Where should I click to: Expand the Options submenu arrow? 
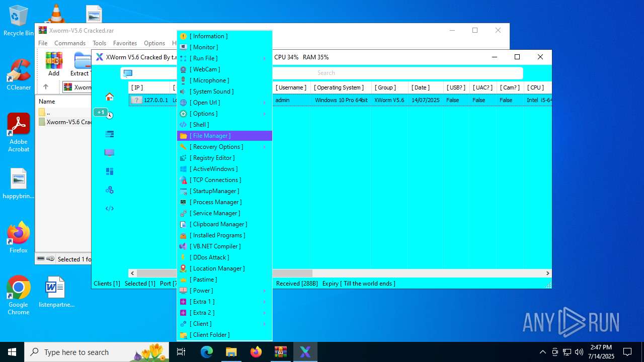coord(264,114)
